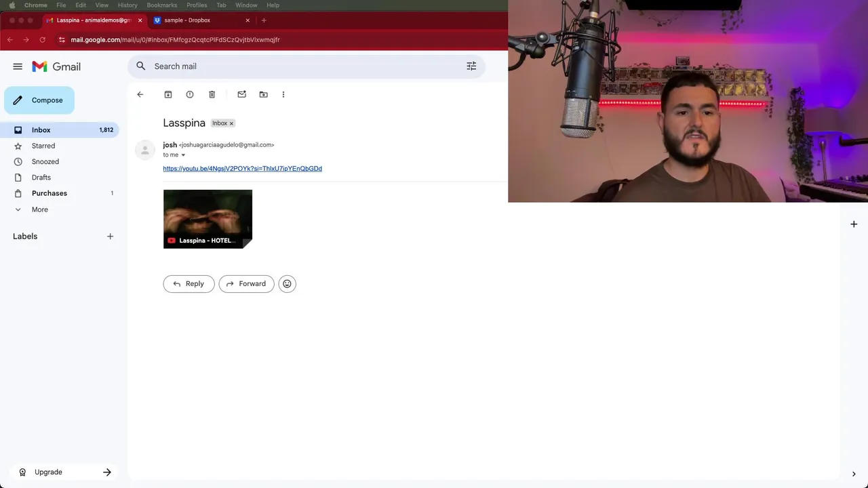Click the Gmail logo

tap(56, 66)
